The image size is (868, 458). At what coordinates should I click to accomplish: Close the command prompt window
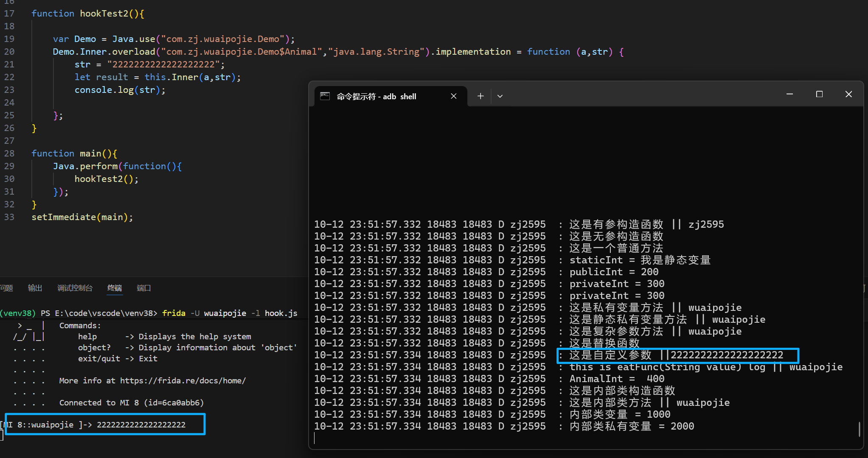pyautogui.click(x=848, y=94)
